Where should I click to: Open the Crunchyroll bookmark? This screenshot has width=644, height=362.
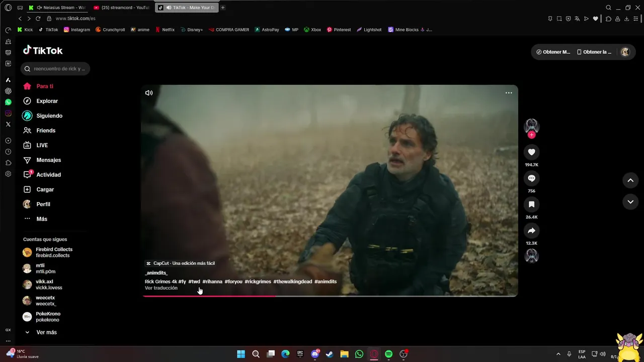[110, 30]
